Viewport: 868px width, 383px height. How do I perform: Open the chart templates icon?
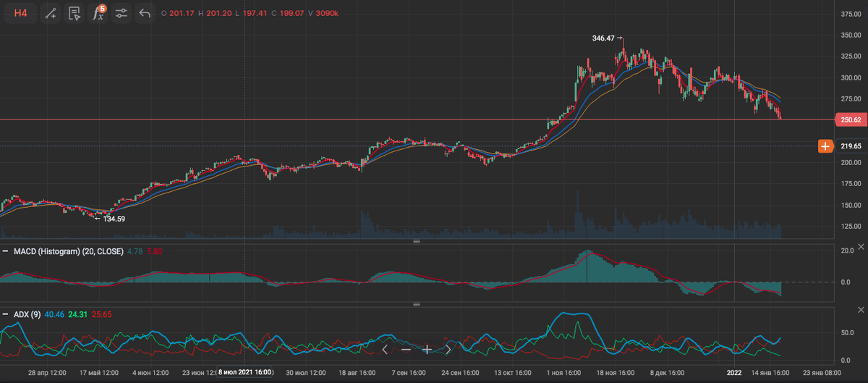[x=74, y=13]
